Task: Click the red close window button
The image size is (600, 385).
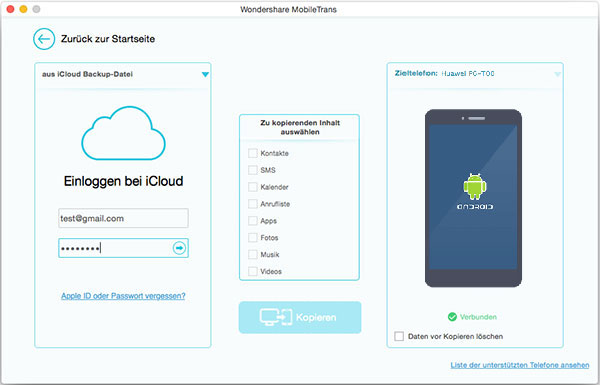Action: (10, 9)
